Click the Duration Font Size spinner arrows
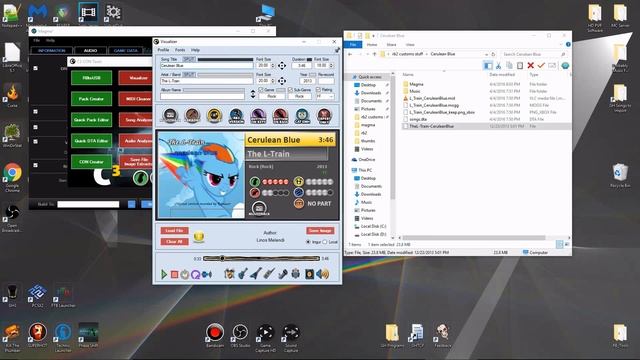 [331, 66]
